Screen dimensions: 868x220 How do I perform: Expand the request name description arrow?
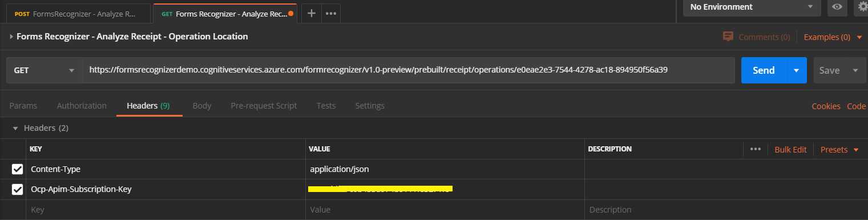coord(11,37)
